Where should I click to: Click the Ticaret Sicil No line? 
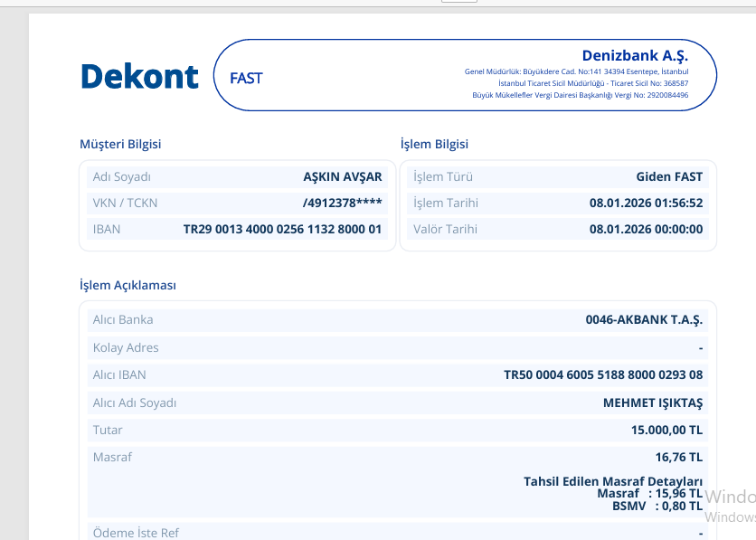pyautogui.click(x=593, y=83)
